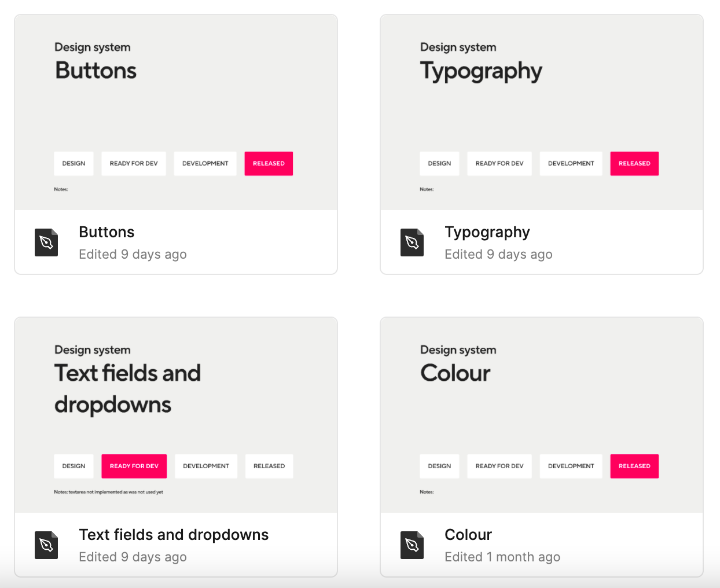Image resolution: width=720 pixels, height=588 pixels.
Task: Open the Buttons design system thumbnail
Action: [176, 112]
